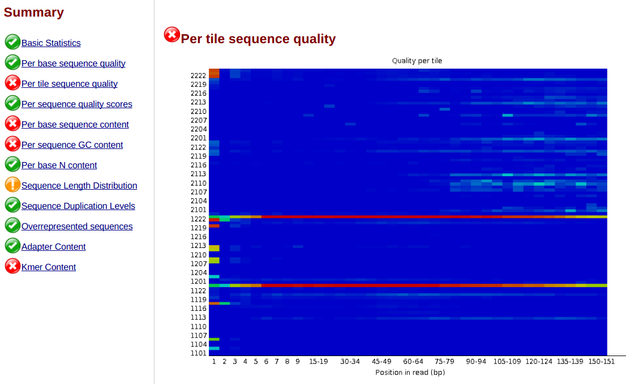Click the large red fail icon in the section heading
Screen dimensions: 640x384
172,35
